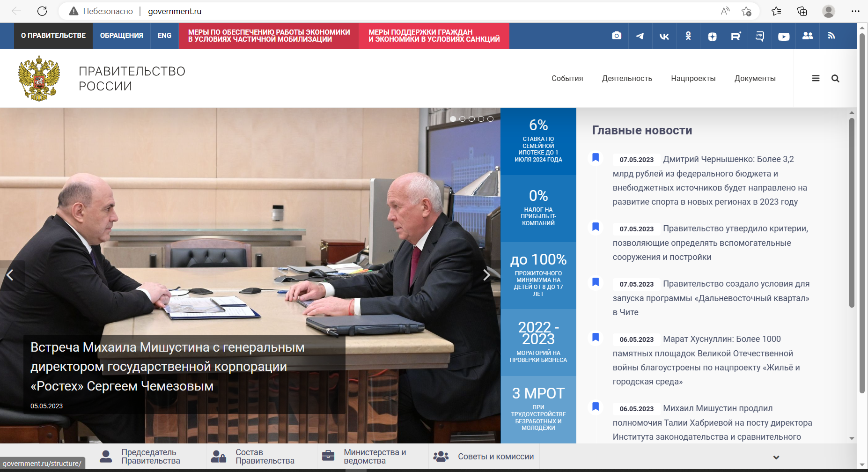This screenshot has width=868, height=472.
Task: Switch to the ENG version
Action: pos(164,36)
